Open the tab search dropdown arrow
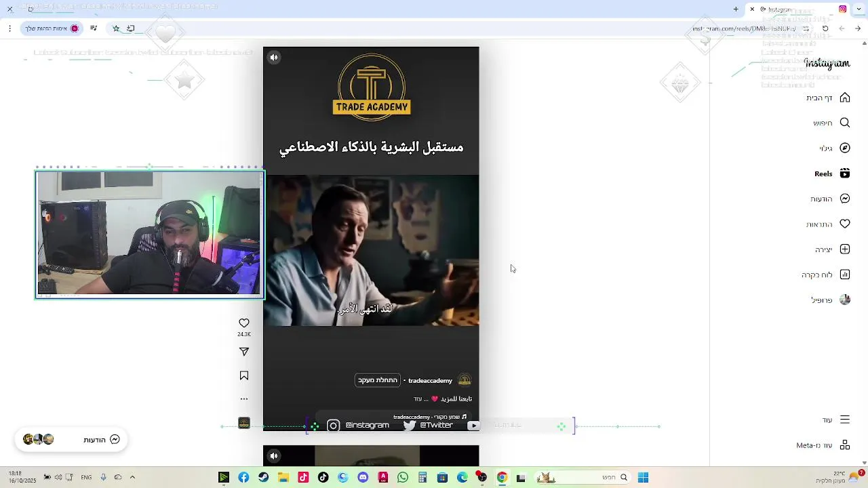Viewport: 868px width, 488px height. point(859,9)
